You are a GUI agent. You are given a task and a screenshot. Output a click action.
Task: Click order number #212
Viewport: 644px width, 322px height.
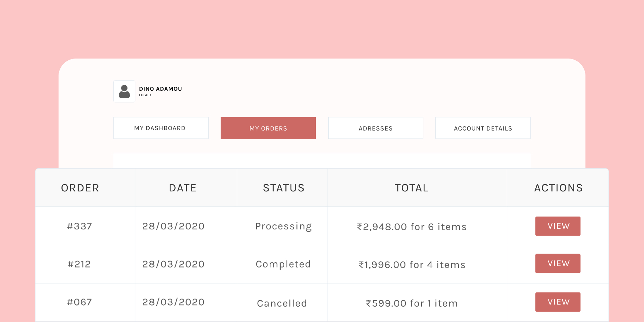pos(79,264)
